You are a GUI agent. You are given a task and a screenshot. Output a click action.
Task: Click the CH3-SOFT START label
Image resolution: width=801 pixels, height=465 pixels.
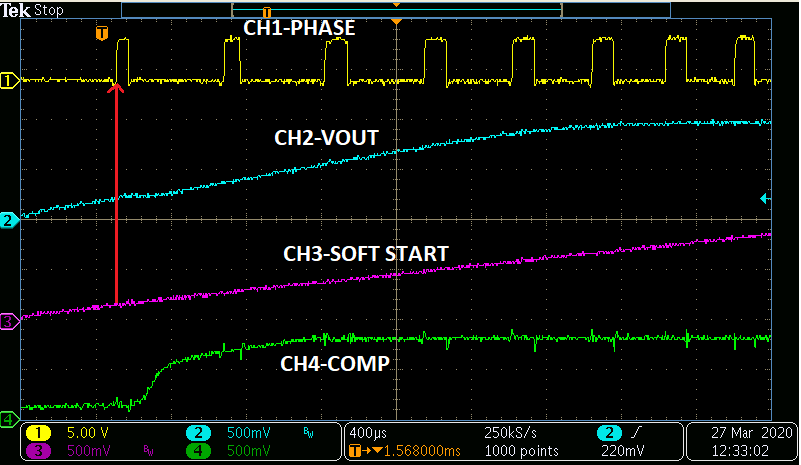(366, 254)
